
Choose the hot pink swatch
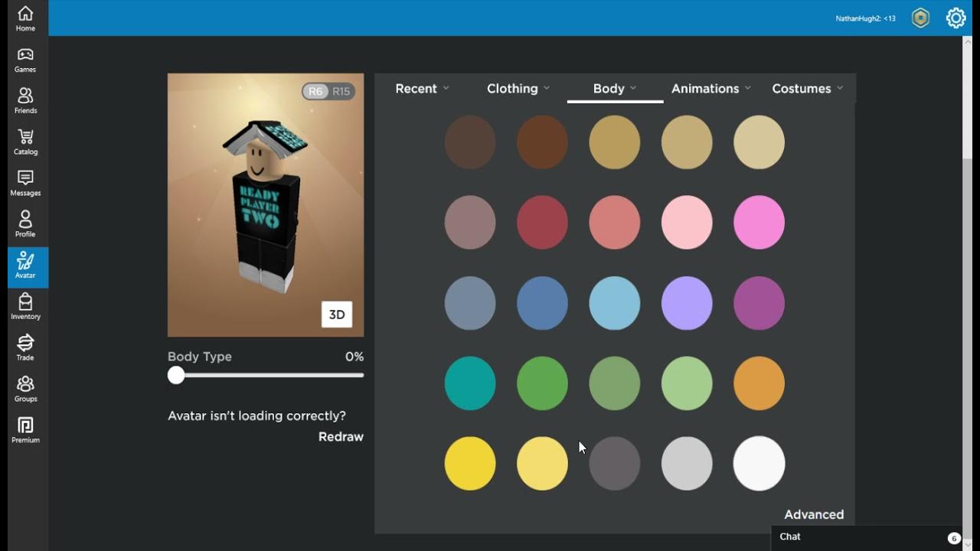click(759, 223)
